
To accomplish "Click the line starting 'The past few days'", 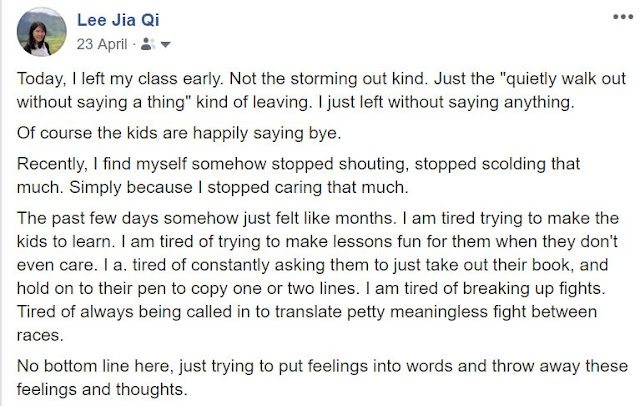I will 318,218.
